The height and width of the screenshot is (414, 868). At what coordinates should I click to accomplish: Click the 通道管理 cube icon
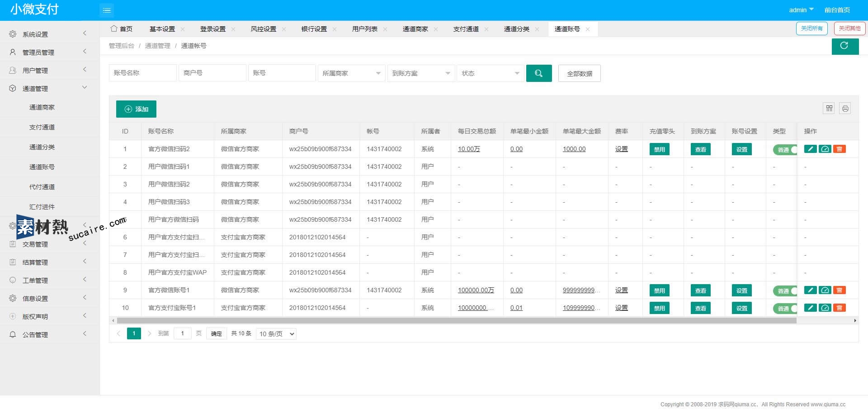tap(13, 88)
